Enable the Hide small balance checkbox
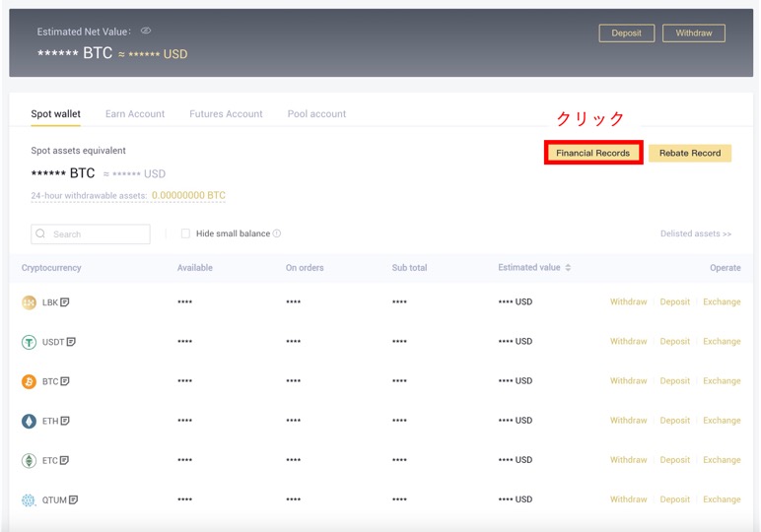The image size is (761, 532). pos(185,233)
